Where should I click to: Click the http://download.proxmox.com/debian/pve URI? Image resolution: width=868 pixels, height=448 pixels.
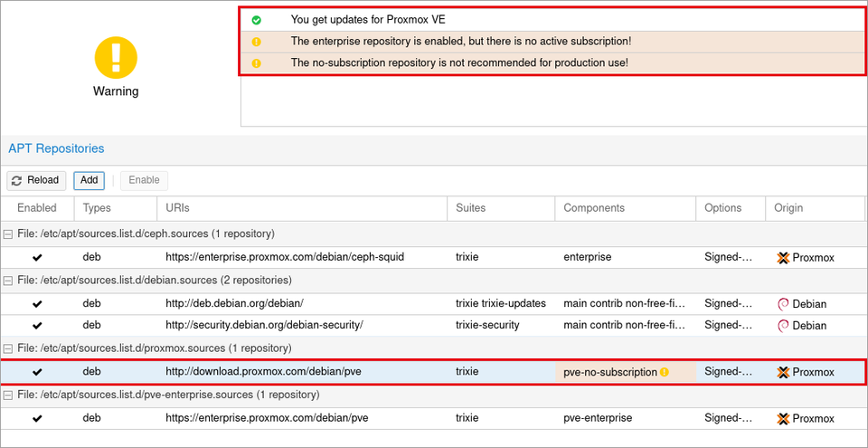[x=263, y=371]
